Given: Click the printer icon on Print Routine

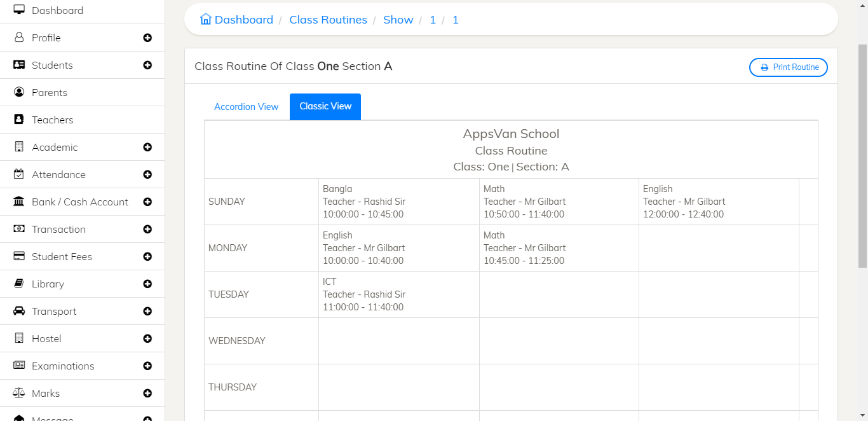Looking at the screenshot, I should click(x=764, y=67).
